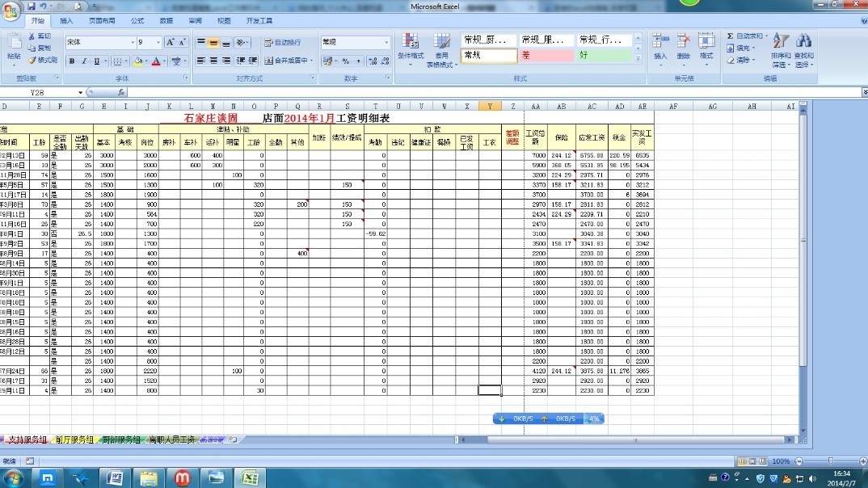Click the zoom percentage 100% button
The height and width of the screenshot is (488, 868).
click(781, 461)
